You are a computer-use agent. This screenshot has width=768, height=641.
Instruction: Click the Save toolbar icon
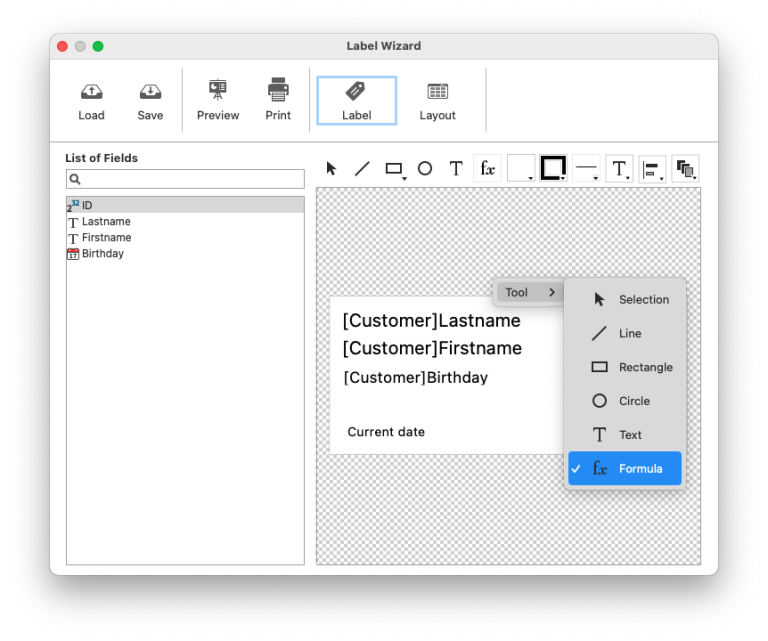(x=150, y=100)
